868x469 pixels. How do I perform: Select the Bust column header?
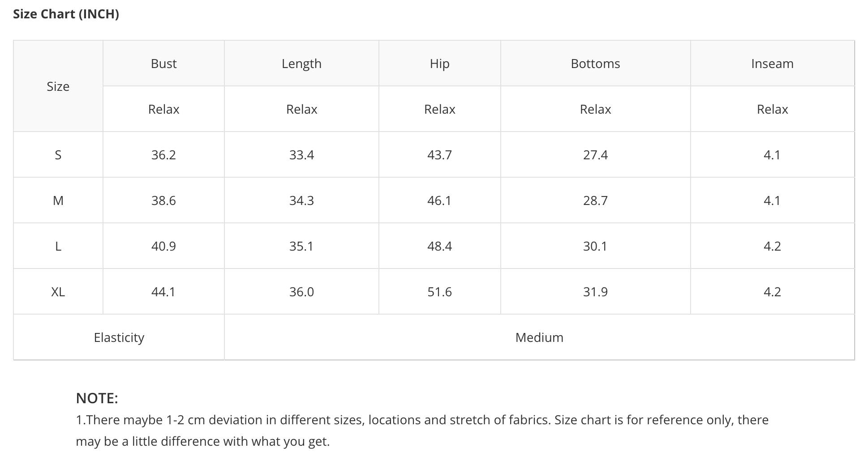(163, 64)
